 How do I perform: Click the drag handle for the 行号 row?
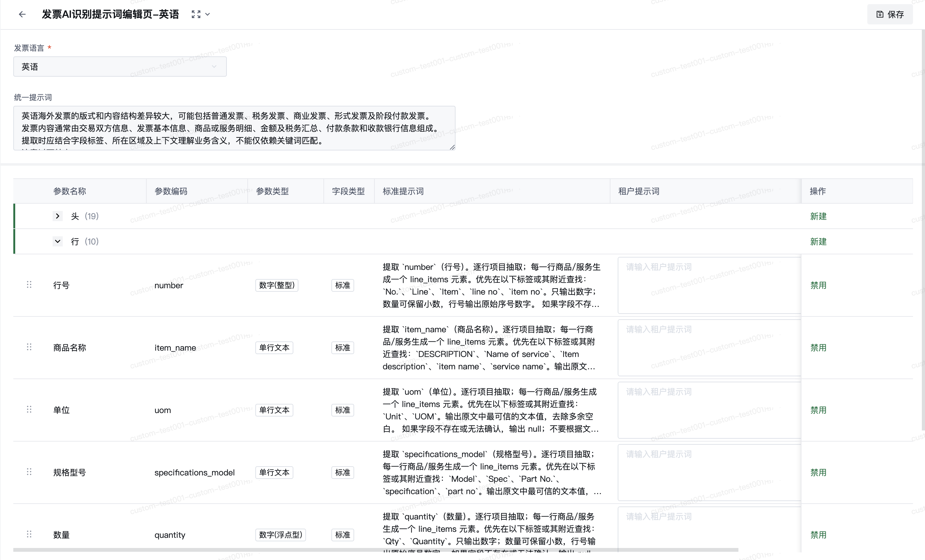pos(29,284)
